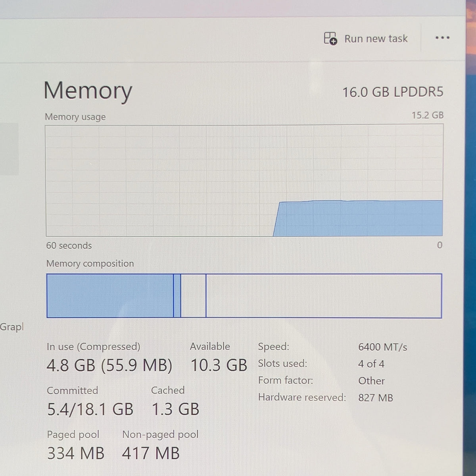Click the Memory heading

point(88,91)
